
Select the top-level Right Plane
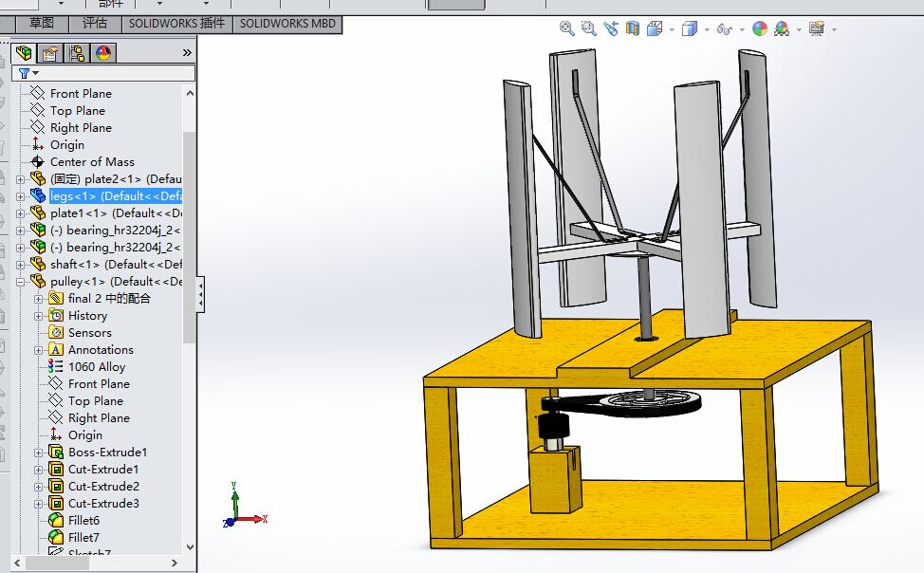(81, 128)
